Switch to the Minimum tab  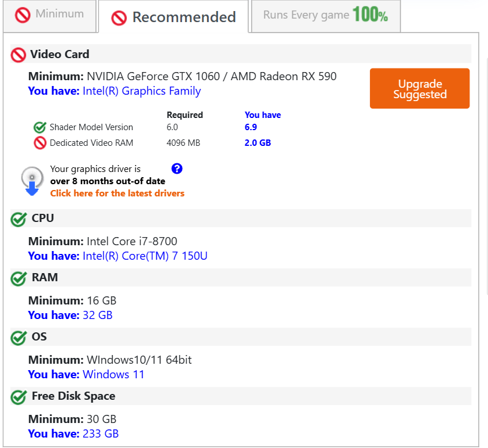pyautogui.click(x=50, y=16)
